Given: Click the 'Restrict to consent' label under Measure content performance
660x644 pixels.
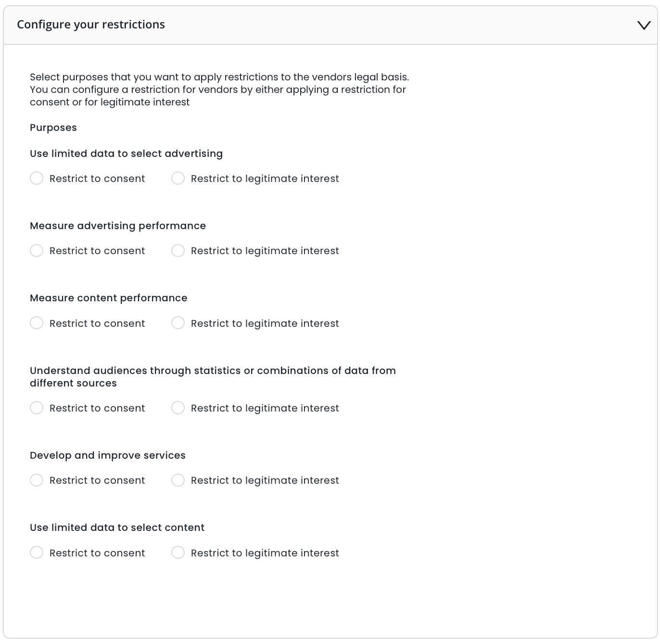Looking at the screenshot, I should pyautogui.click(x=97, y=323).
